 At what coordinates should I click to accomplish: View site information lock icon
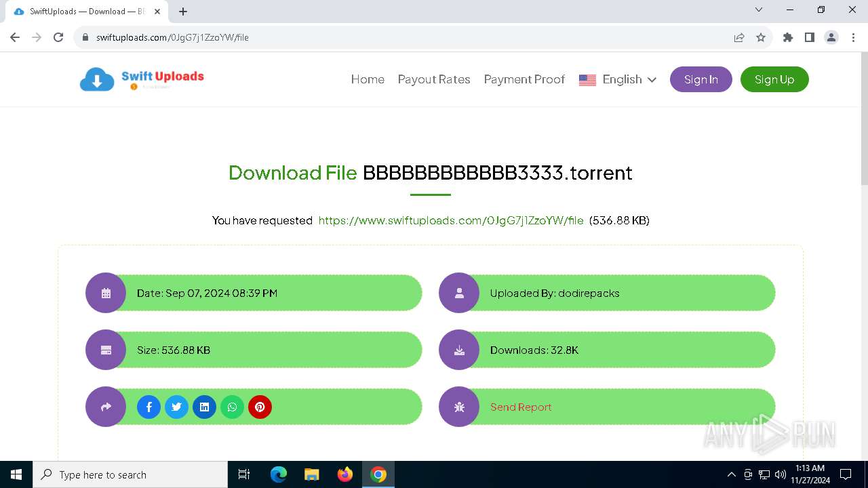point(85,37)
